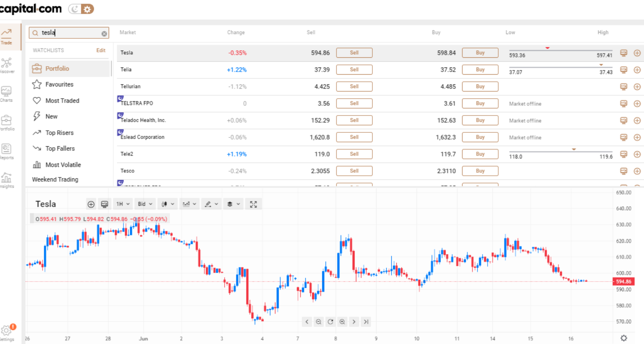Select the Top Risers watchlist
Image resolution: width=644 pixels, height=344 pixels.
pyautogui.click(x=69, y=132)
